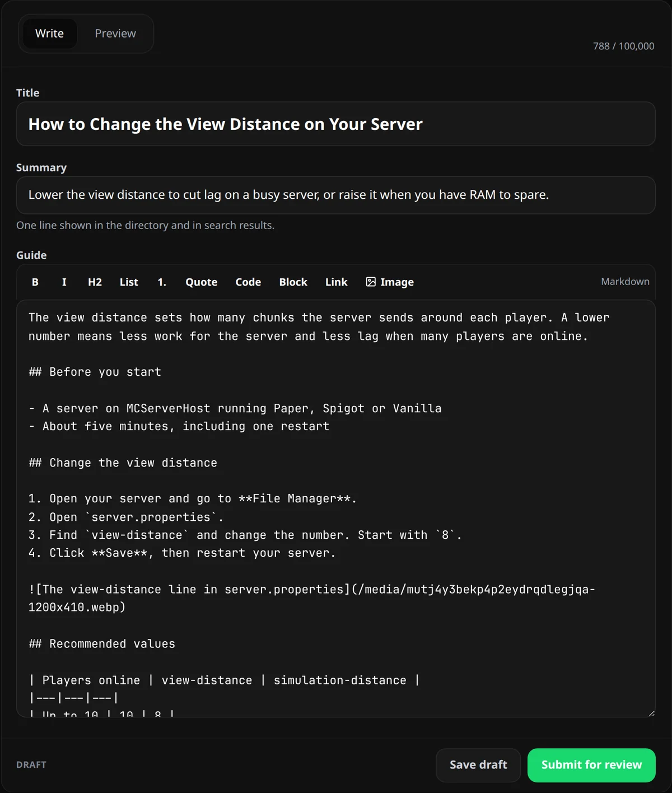This screenshot has width=672, height=793.
Task: Click the image markdown line with /media/ path
Action: 312,598
